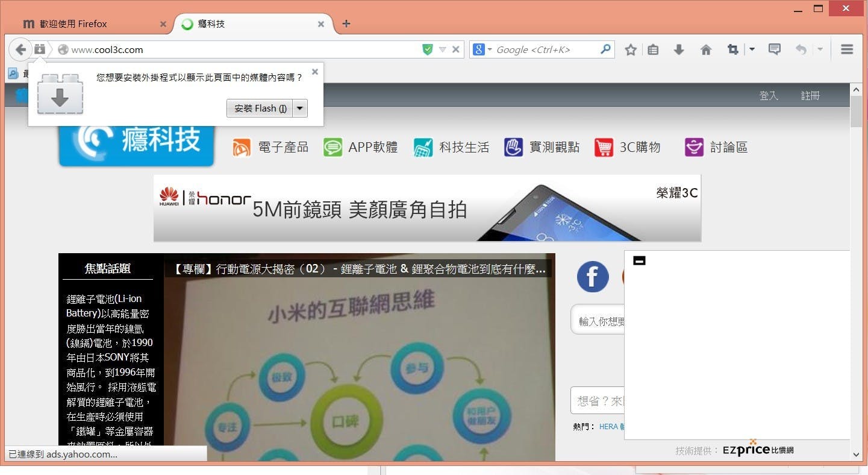This screenshot has height=475, width=868.
Task: Click the Facebook icon
Action: 593,277
